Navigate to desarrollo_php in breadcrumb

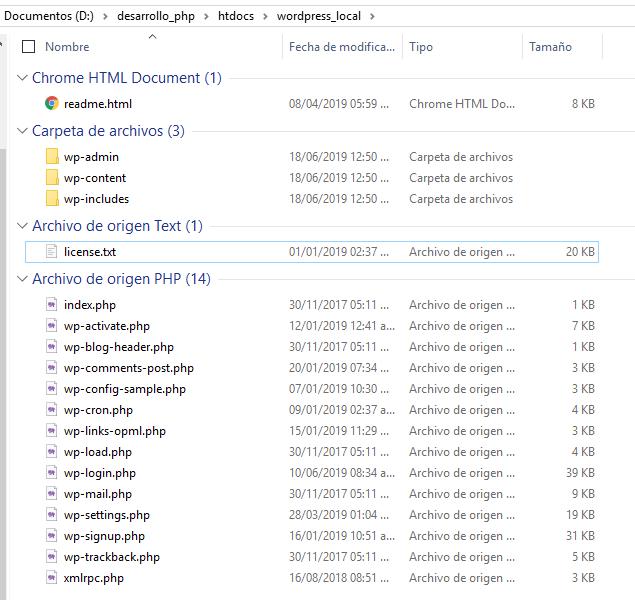156,16
